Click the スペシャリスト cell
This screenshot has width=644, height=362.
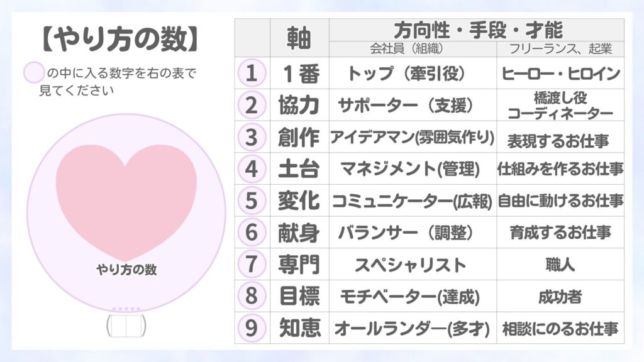(412, 265)
